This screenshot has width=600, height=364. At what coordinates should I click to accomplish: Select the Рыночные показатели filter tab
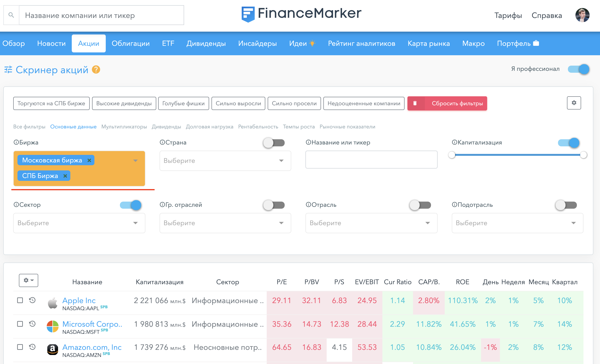[x=347, y=127]
